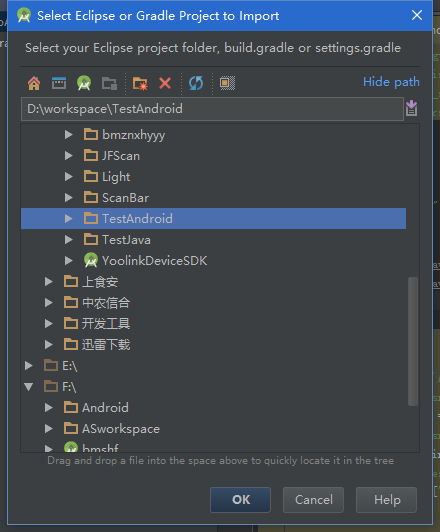Expand the ASworkspace folder arrow
Screen dimensions: 440x532
(49, 429)
